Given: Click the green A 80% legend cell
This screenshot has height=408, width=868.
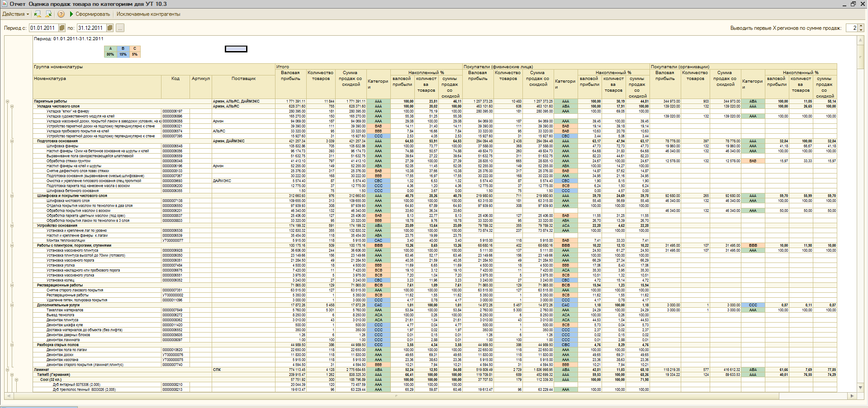Looking at the screenshot, I should coord(110,52).
